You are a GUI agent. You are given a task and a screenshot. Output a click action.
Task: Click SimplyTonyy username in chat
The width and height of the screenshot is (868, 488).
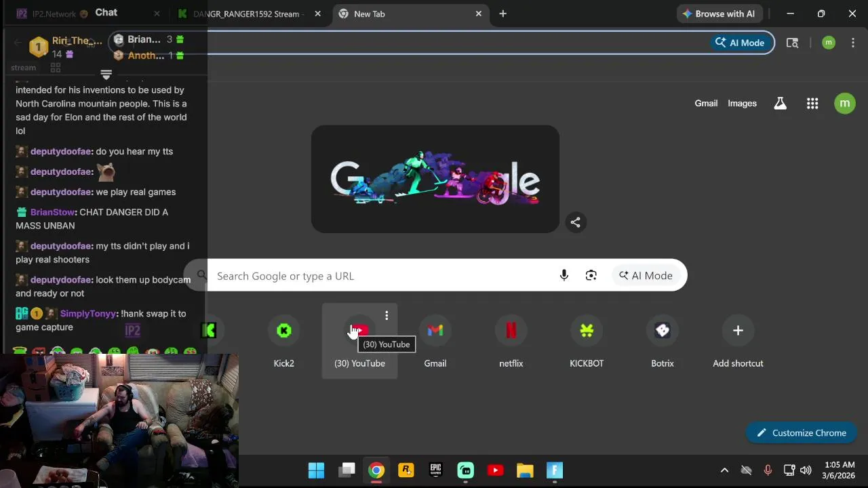click(x=89, y=314)
